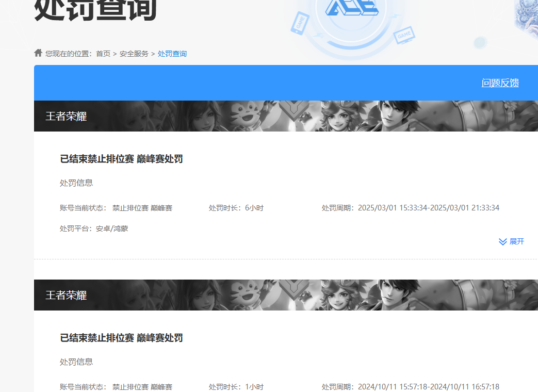
Task: Click the home icon in breadcrumb
Action: [x=38, y=53]
